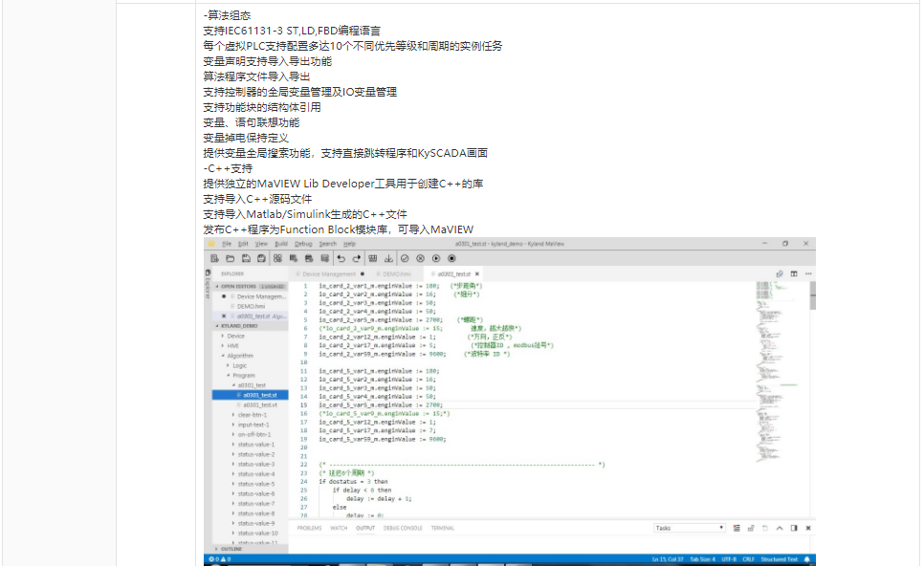Click the redo arrow in the toolbar

click(x=356, y=258)
